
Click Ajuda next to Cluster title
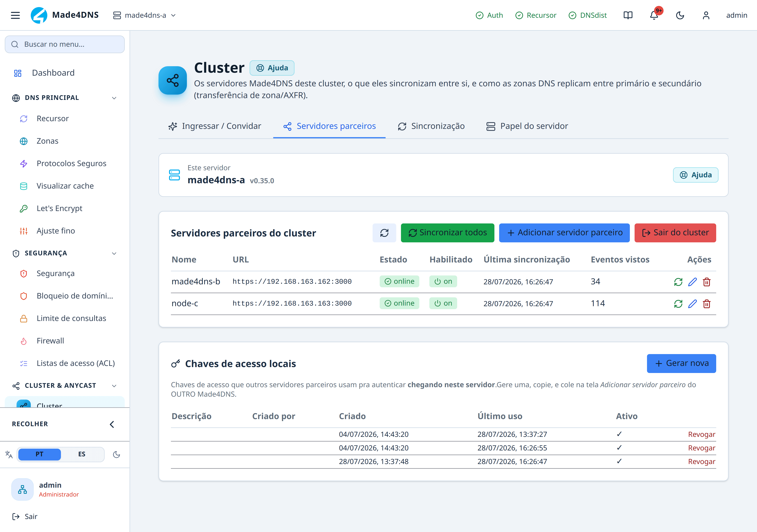(272, 68)
